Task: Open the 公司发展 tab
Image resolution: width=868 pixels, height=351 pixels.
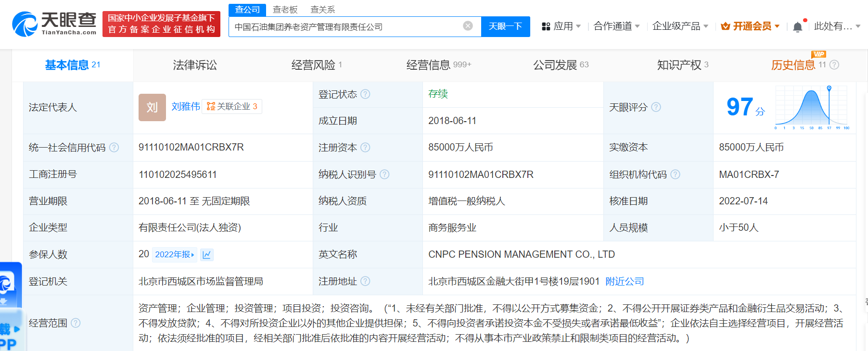Action: pyautogui.click(x=561, y=65)
